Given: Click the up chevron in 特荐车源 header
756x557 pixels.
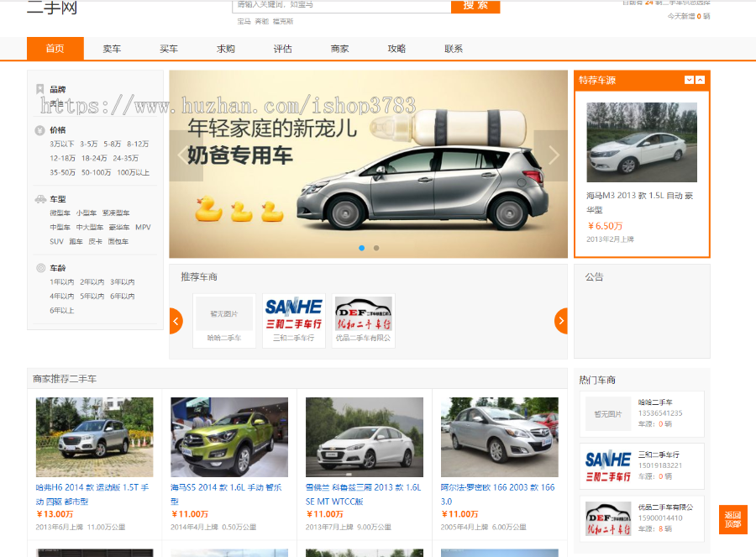Looking at the screenshot, I should [x=701, y=80].
